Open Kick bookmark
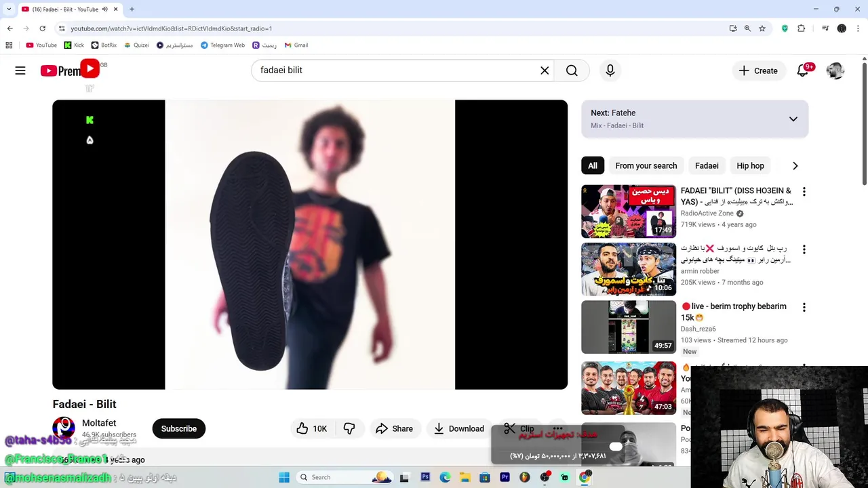 coord(74,45)
